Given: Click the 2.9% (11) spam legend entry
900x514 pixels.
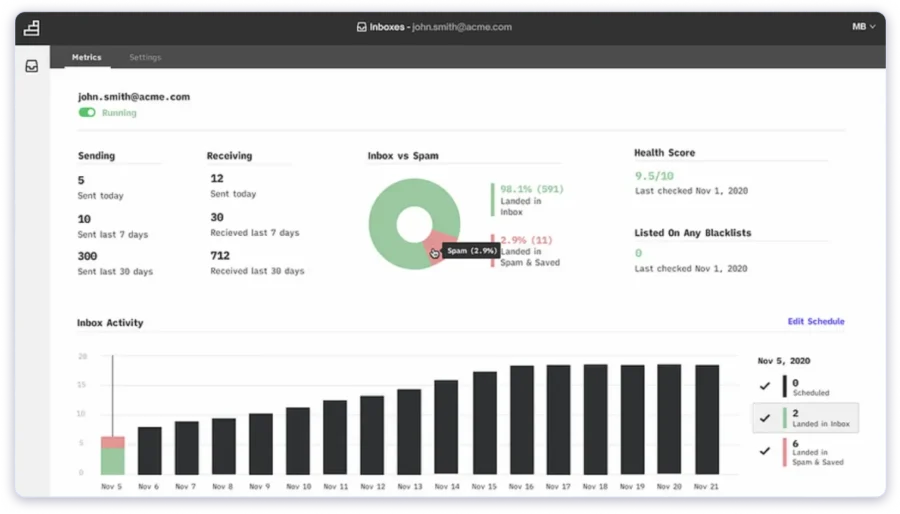Looking at the screenshot, I should pos(526,240).
